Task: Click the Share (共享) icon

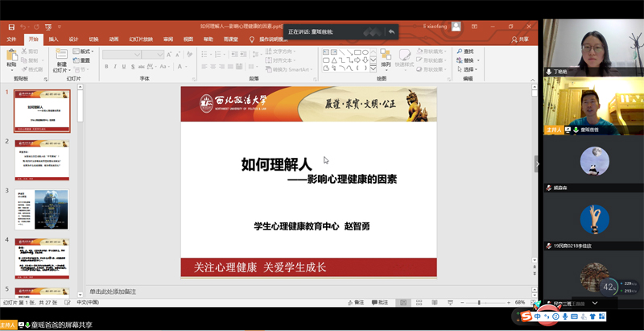Action: click(521, 39)
